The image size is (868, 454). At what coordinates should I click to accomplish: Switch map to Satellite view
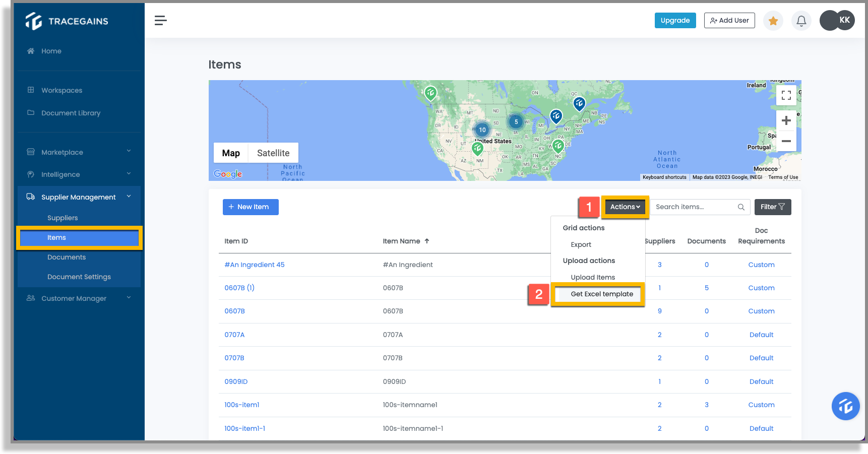coord(273,153)
